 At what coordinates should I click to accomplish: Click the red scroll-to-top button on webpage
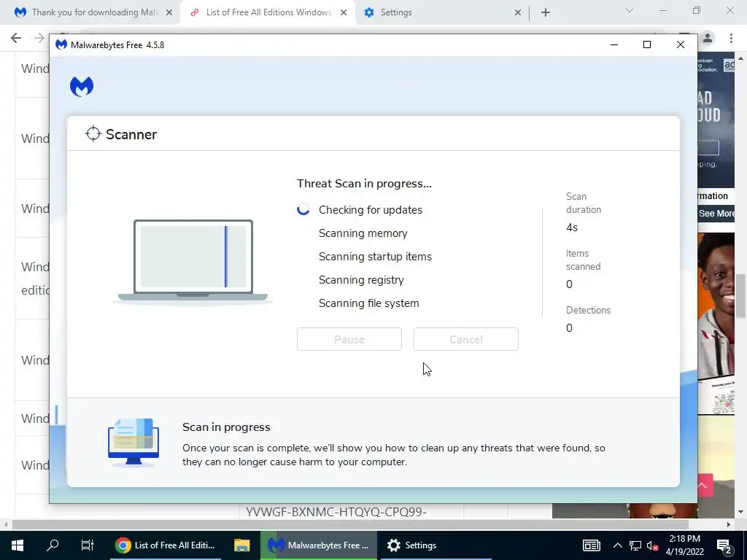(704, 485)
